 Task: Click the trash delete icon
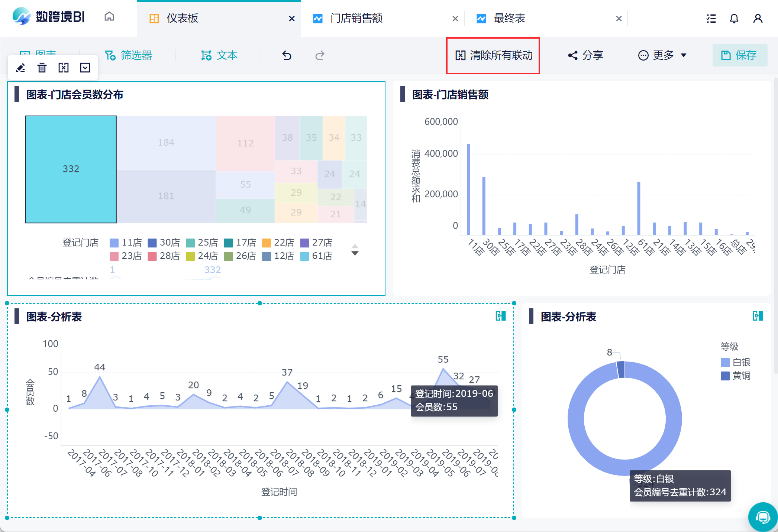42,68
